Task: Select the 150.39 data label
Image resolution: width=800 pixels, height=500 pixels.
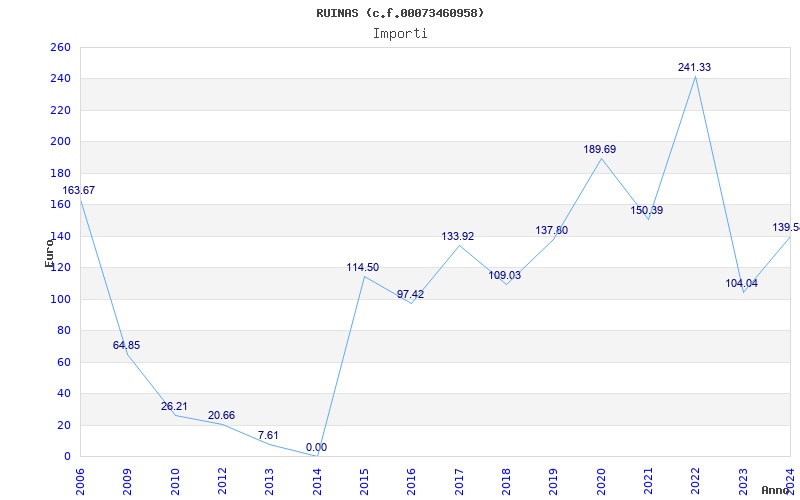Action: 646,210
